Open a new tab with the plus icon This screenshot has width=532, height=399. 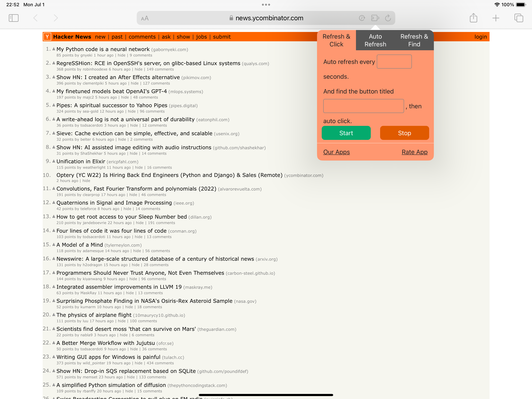point(496,18)
